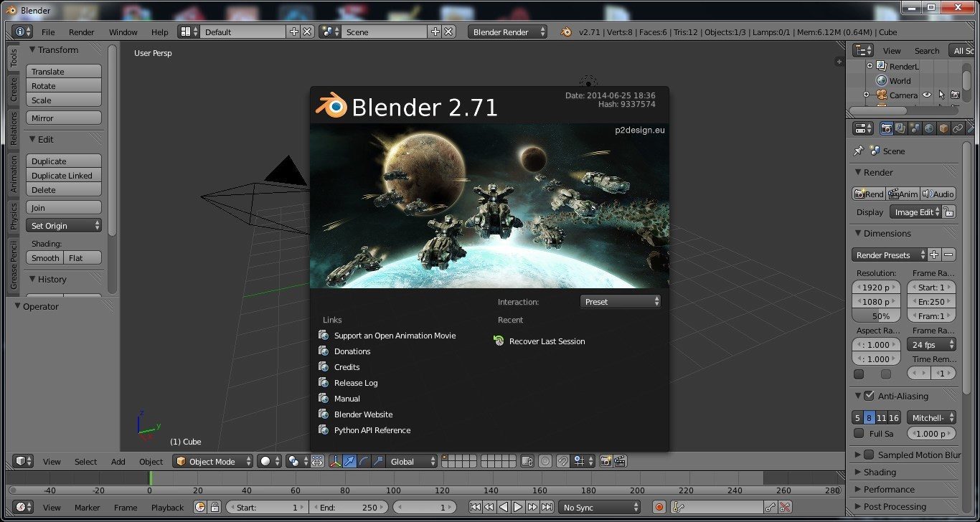980x522 pixels.
Task: Open the Interaction Preset dropdown in splash
Action: point(621,302)
